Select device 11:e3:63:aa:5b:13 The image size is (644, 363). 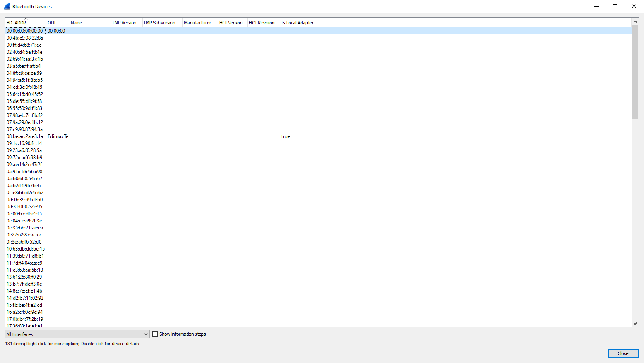click(x=24, y=270)
